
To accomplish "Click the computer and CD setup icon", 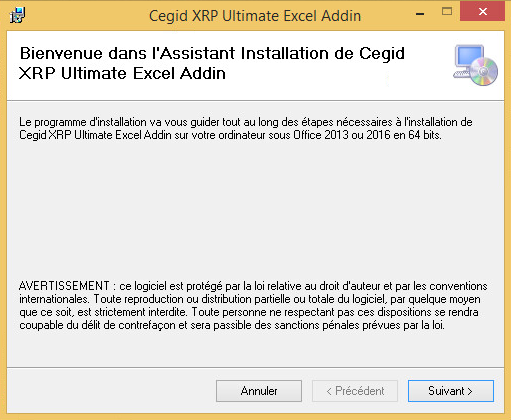I will 475,65.
